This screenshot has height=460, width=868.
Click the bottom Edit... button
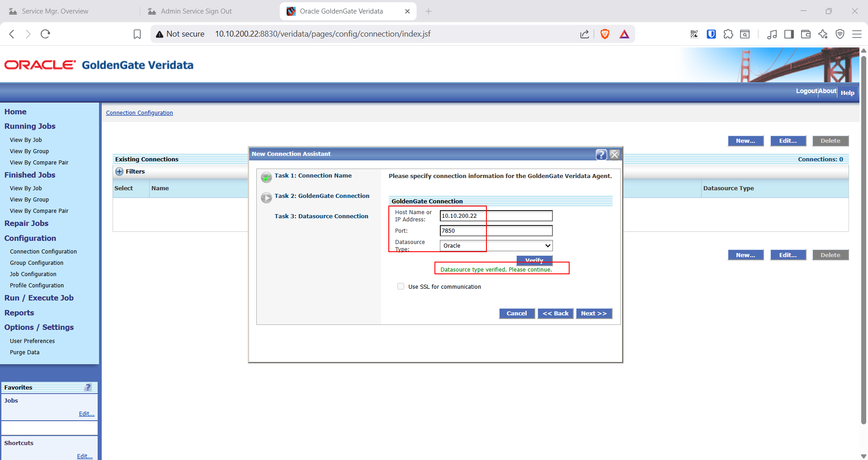pos(788,255)
